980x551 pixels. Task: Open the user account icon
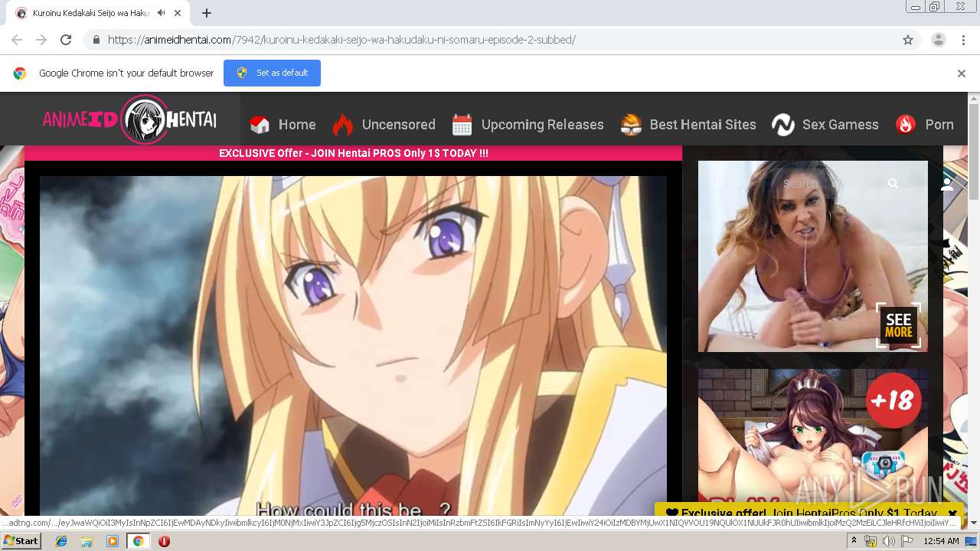point(947,184)
